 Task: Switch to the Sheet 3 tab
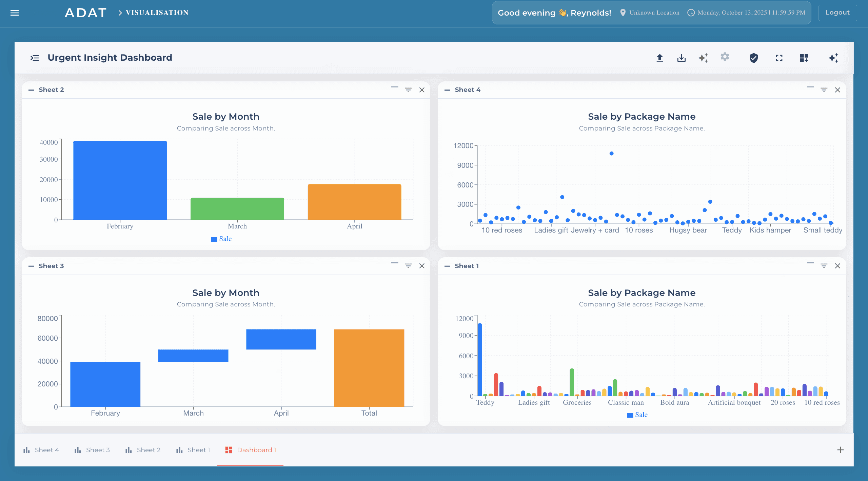coord(92,450)
